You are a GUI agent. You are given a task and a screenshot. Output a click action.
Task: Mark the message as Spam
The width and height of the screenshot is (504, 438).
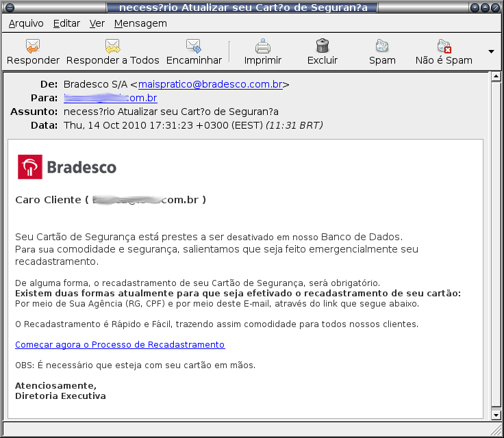click(382, 46)
